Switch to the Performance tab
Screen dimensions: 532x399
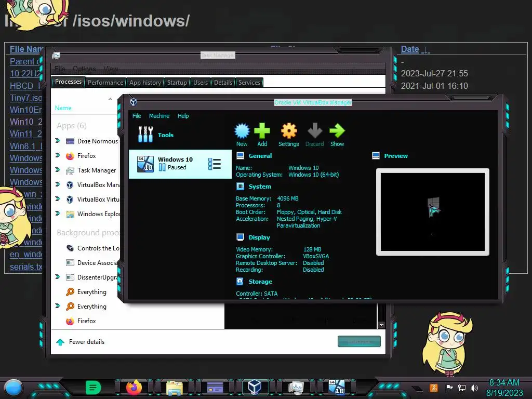(105, 83)
